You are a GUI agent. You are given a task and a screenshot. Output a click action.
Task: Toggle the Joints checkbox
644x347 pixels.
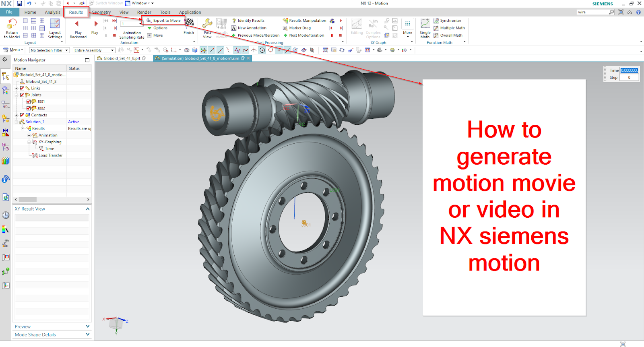click(x=22, y=95)
